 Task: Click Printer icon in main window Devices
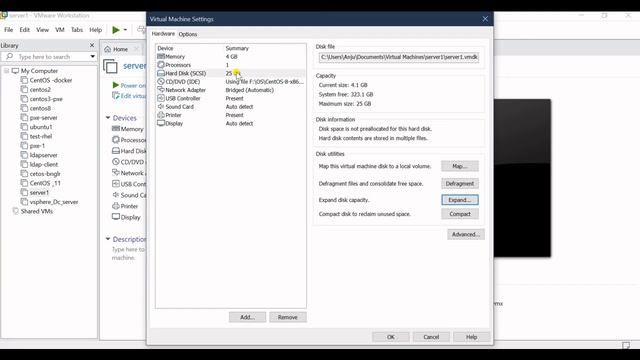pyautogui.click(x=116, y=206)
